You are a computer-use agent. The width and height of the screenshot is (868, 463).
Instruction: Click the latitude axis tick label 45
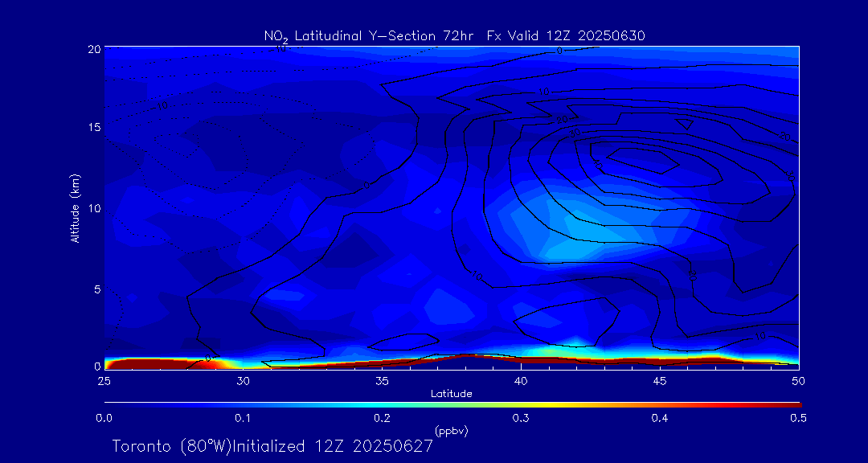[x=660, y=380]
